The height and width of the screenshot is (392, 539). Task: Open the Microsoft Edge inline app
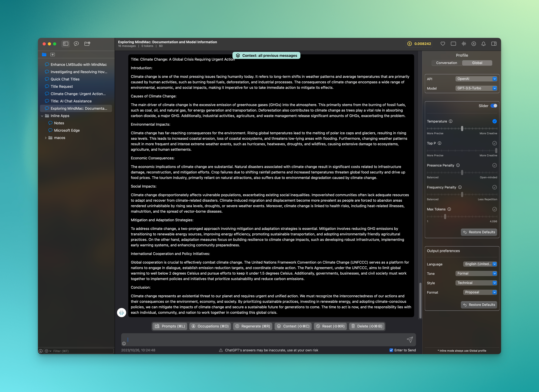point(76,130)
